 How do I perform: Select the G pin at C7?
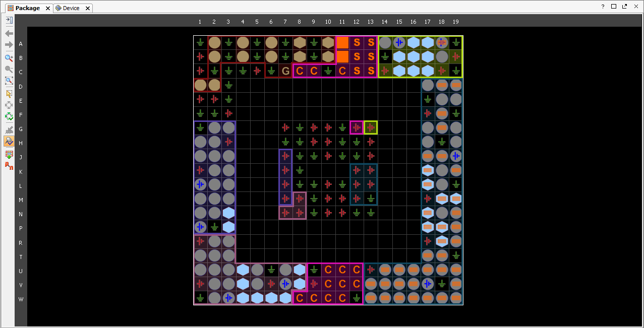pyautogui.click(x=285, y=71)
